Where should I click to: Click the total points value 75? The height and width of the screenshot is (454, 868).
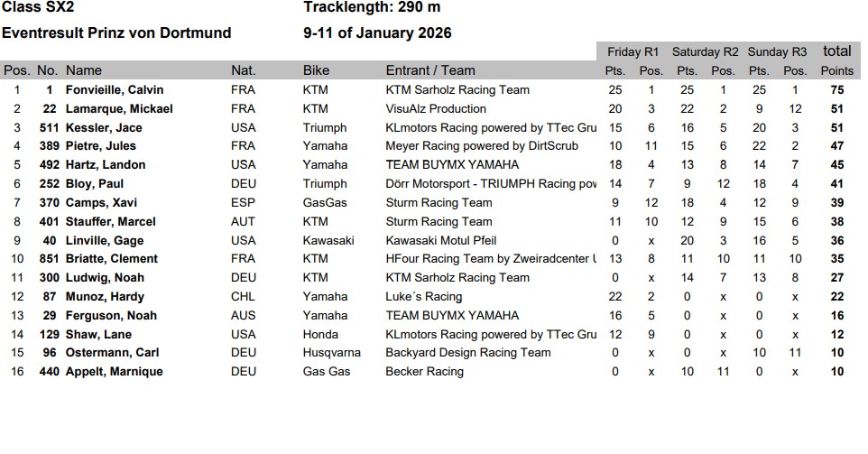837,90
